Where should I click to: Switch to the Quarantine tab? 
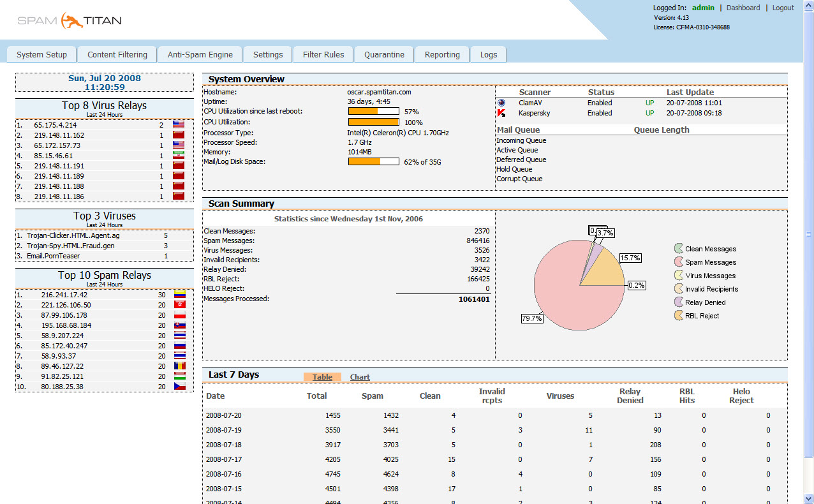coord(384,55)
